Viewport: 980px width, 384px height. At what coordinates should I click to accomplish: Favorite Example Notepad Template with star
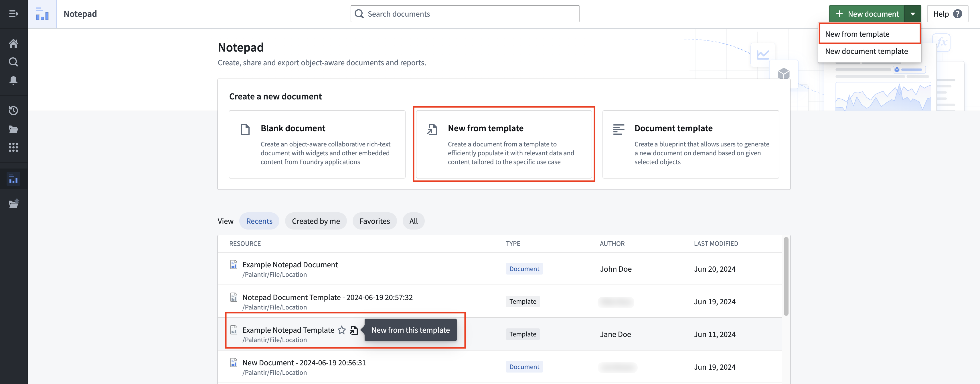342,330
